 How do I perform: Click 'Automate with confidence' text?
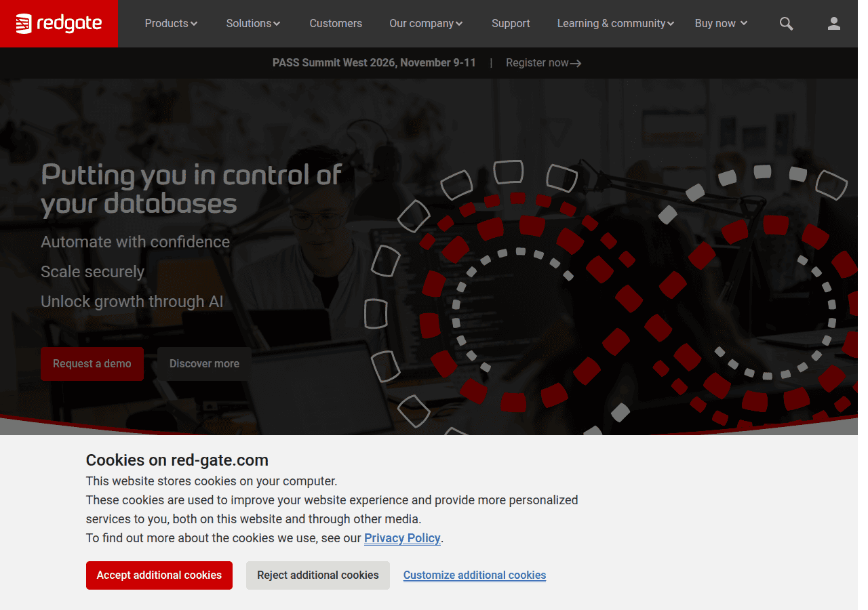point(136,242)
